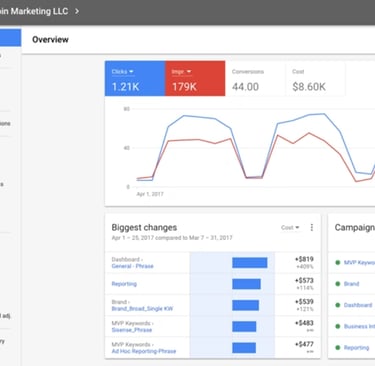Open the Impr. metric dropdown

[x=182, y=72]
